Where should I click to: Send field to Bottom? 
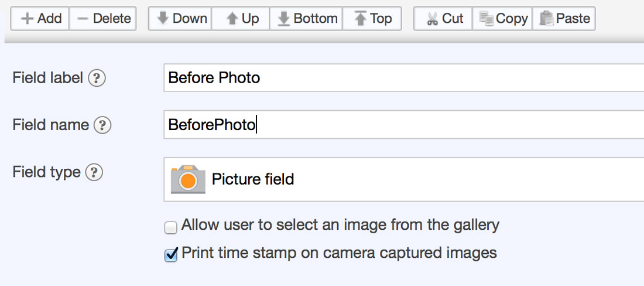point(306,19)
